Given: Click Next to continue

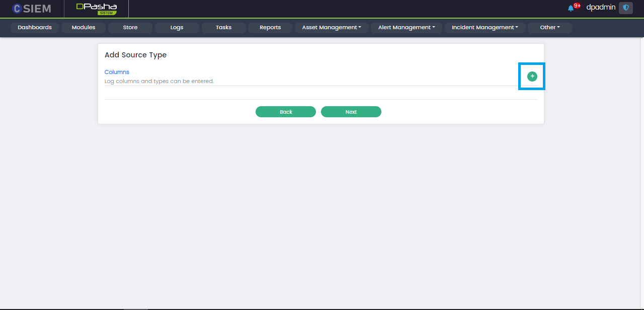Looking at the screenshot, I should coord(351,112).
